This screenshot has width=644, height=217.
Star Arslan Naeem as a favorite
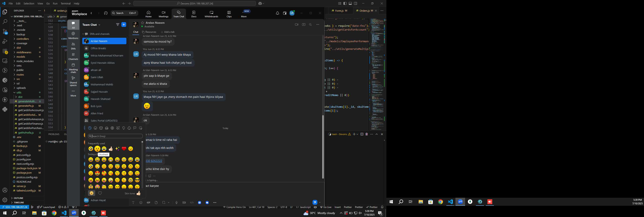coord(142,23)
